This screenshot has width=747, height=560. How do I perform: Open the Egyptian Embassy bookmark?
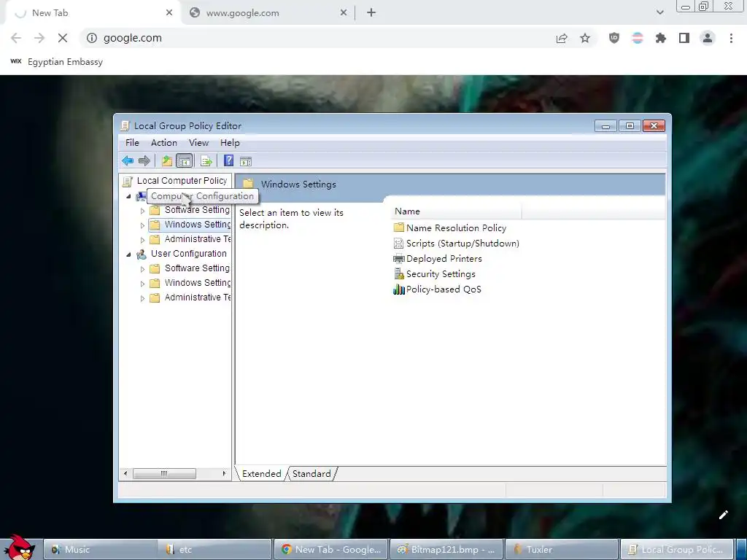click(57, 62)
